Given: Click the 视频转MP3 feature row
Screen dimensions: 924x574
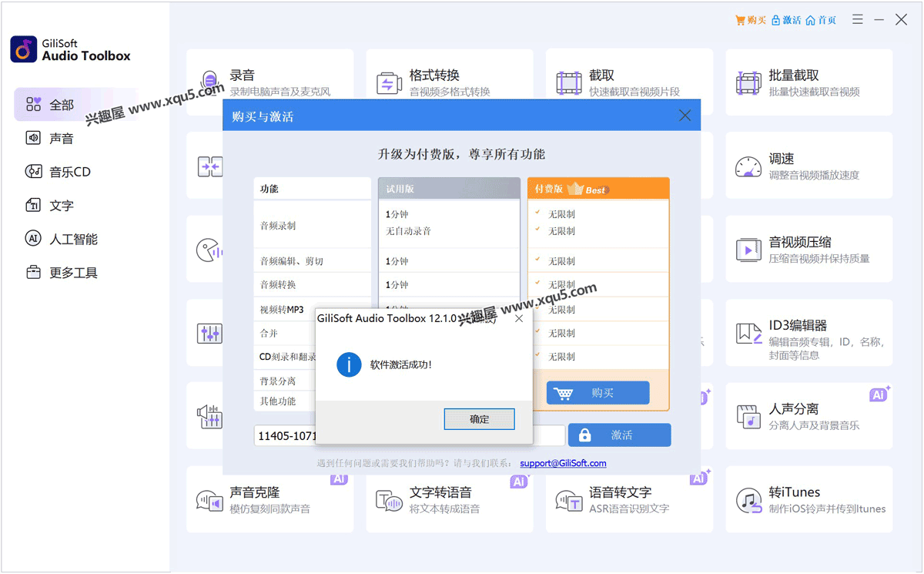Looking at the screenshot, I should point(312,309).
